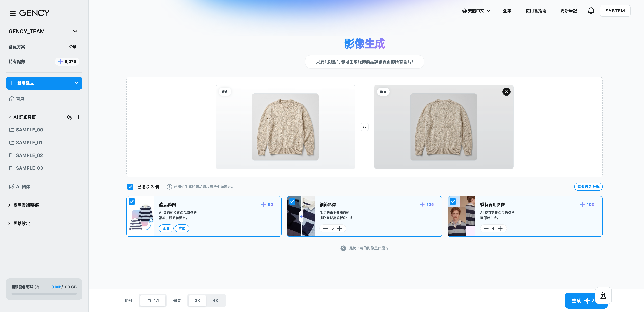Viewport: 644px width, 312px height.
Task: Open AI 圖像 in sidebar
Action: coord(44,187)
